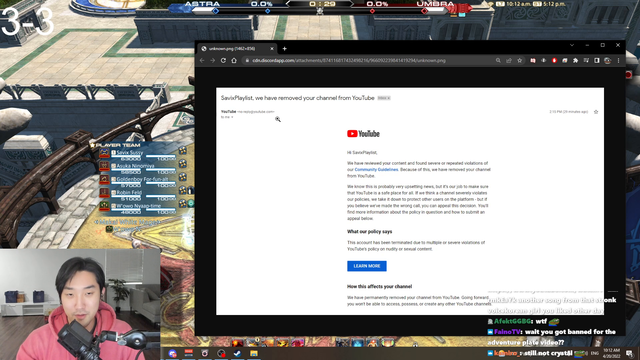Viewport: 640px width, 360px height.
Task: Open the Steam icon in the taskbar
Action: click(x=237, y=353)
